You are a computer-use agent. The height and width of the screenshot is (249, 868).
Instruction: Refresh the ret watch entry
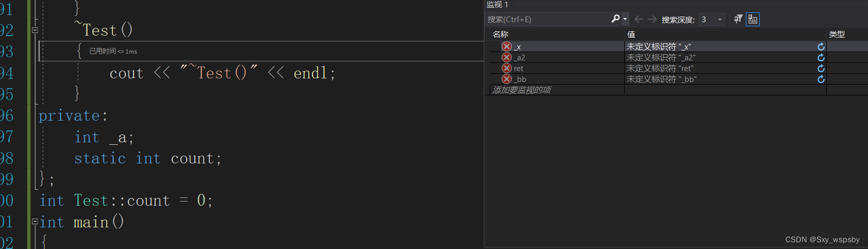821,68
